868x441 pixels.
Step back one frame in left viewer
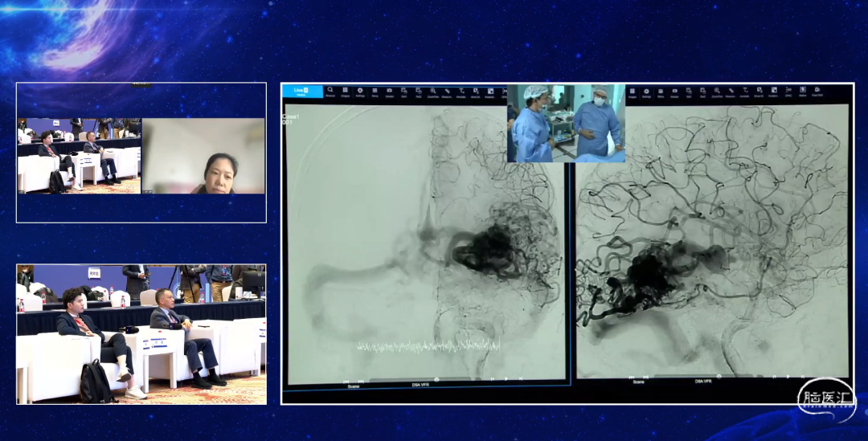493,379
